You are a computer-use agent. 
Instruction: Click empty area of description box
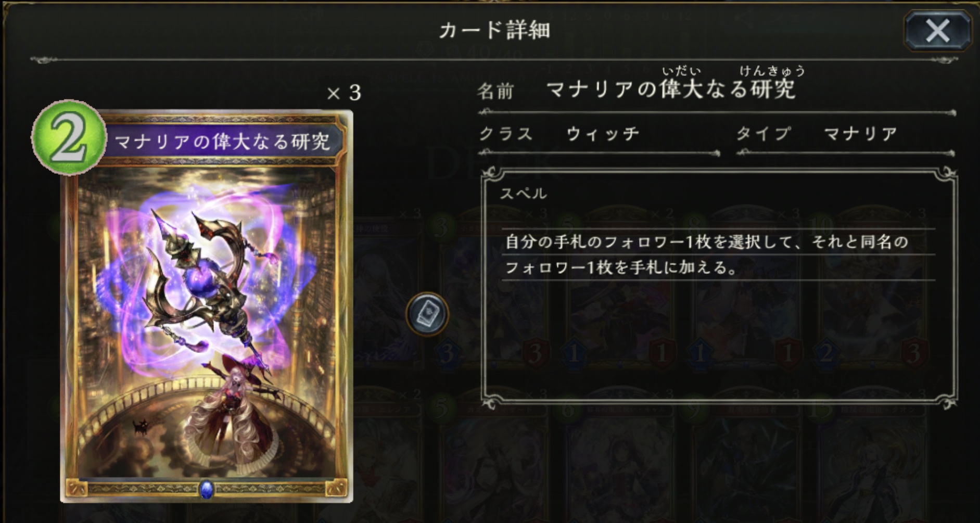(x=718, y=338)
